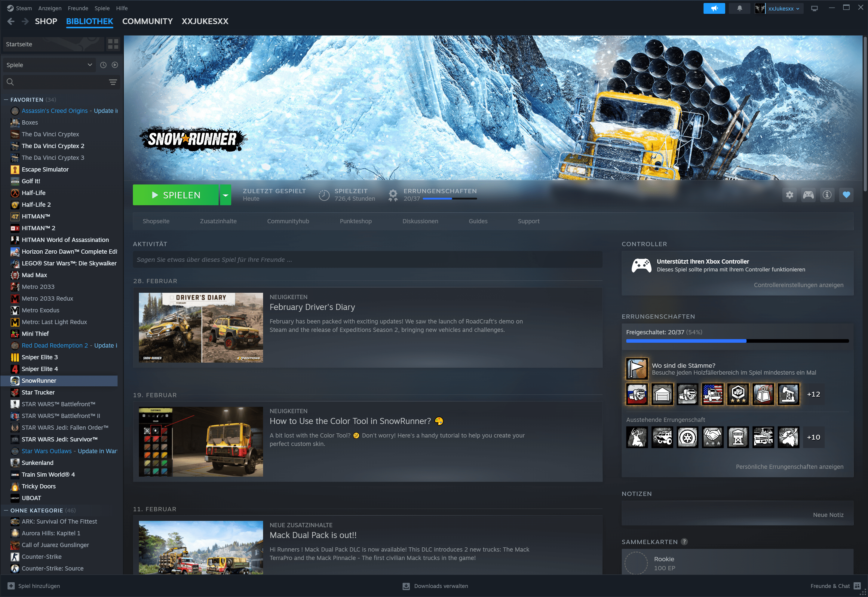Open Persönliche Errungenschaften anzeigen link
The width and height of the screenshot is (868, 597).
click(x=790, y=466)
